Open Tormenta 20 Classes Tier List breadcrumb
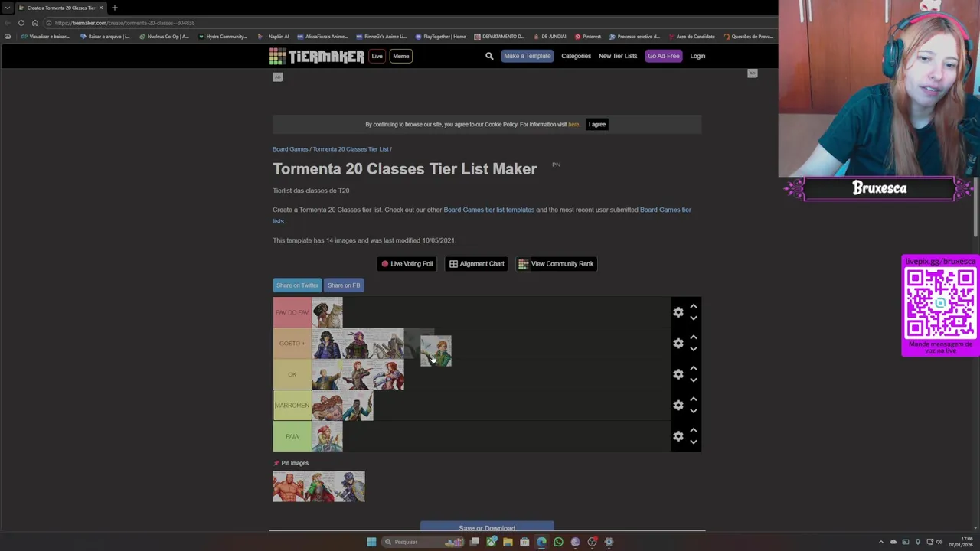 pos(351,149)
